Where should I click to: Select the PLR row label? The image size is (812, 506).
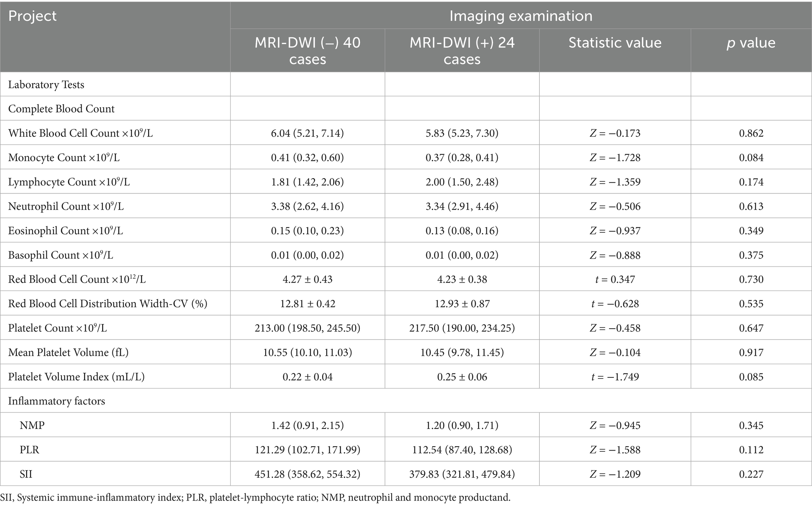click(x=29, y=450)
